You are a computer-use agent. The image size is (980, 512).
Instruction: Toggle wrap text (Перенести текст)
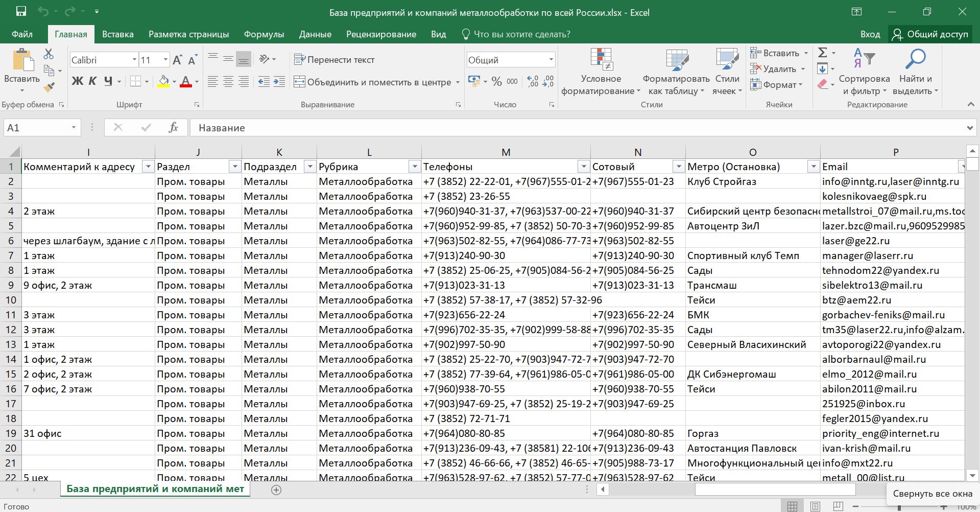(334, 60)
